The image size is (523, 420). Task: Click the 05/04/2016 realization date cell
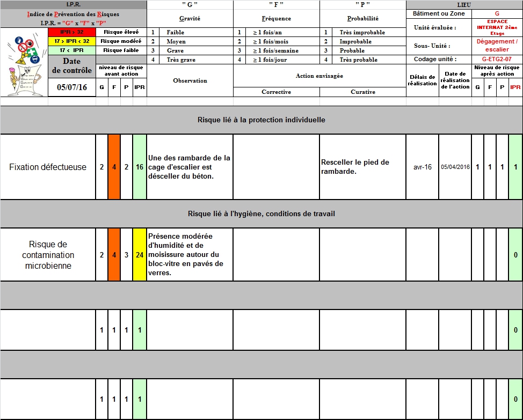coord(455,167)
